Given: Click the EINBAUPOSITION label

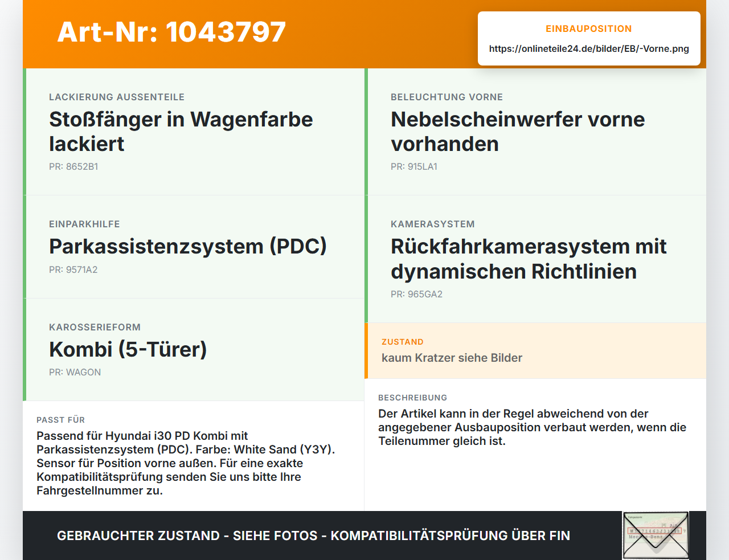Looking at the screenshot, I should (x=589, y=28).
